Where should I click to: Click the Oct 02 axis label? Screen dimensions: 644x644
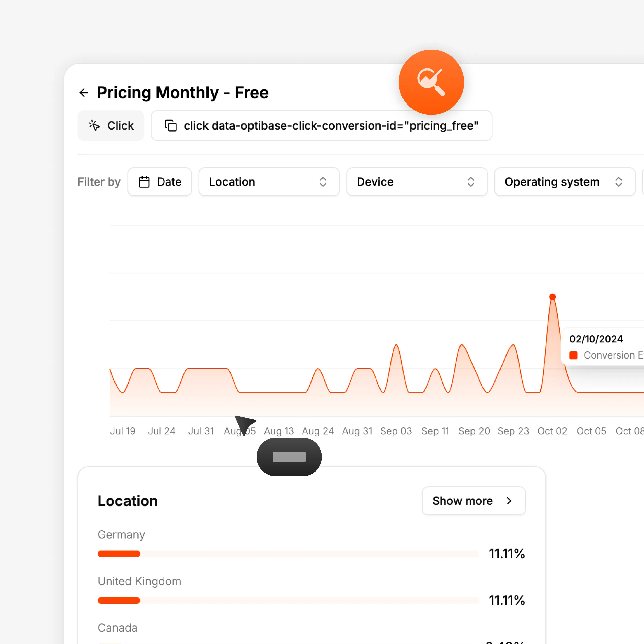(552, 431)
